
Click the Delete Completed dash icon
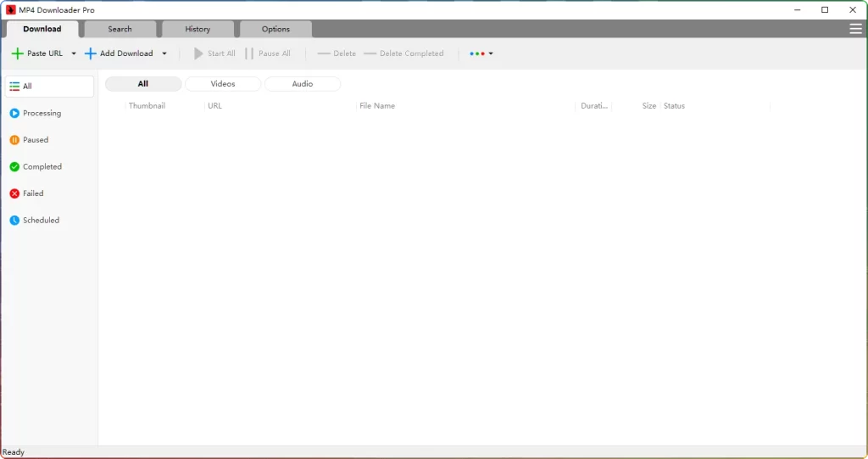pos(370,53)
